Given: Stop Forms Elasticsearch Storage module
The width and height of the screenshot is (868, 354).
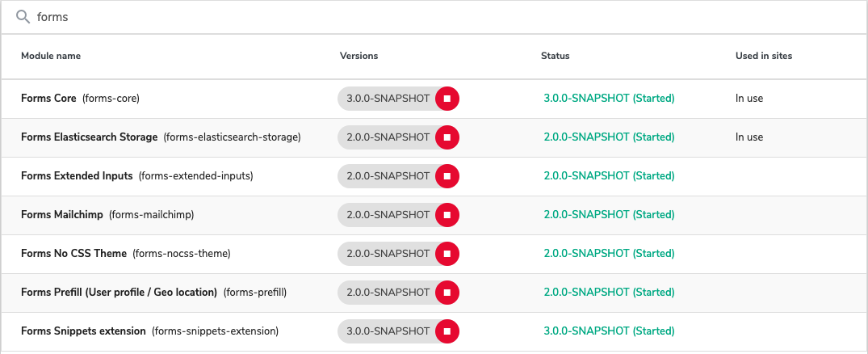Looking at the screenshot, I should [x=447, y=137].
